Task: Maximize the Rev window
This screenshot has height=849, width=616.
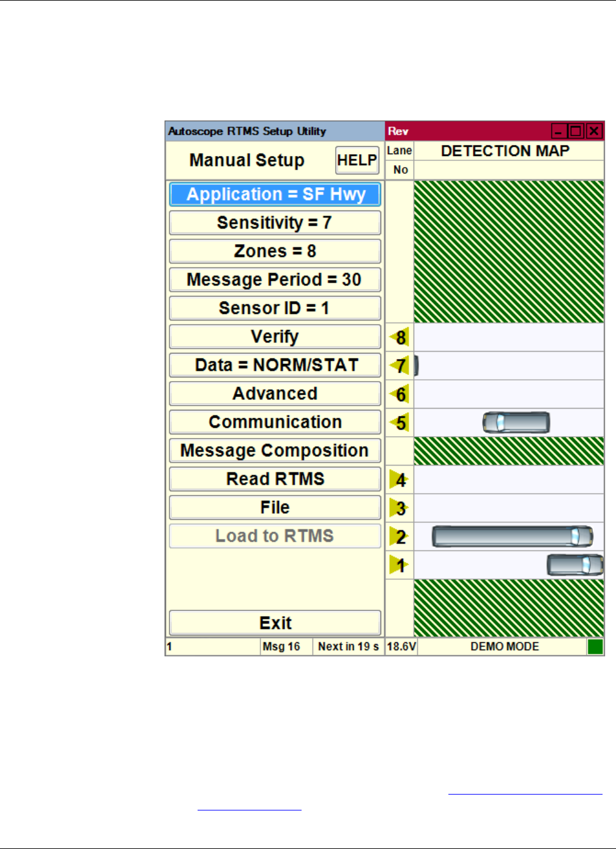Action: [x=576, y=131]
